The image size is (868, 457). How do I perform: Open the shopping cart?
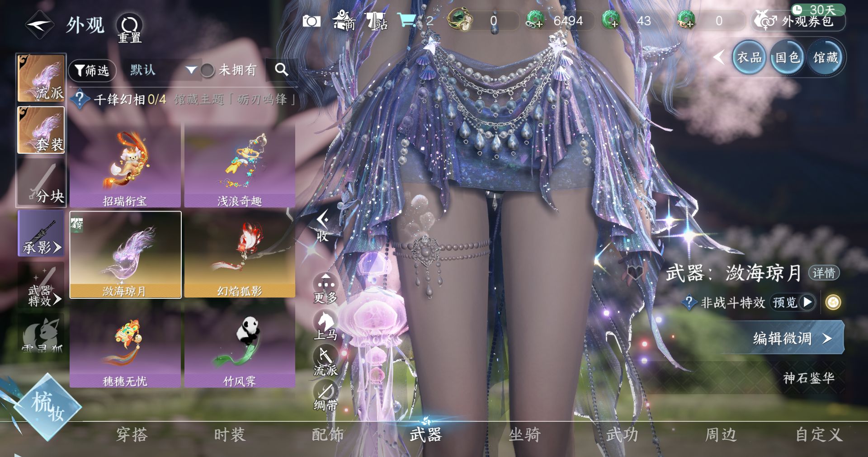coord(406,20)
